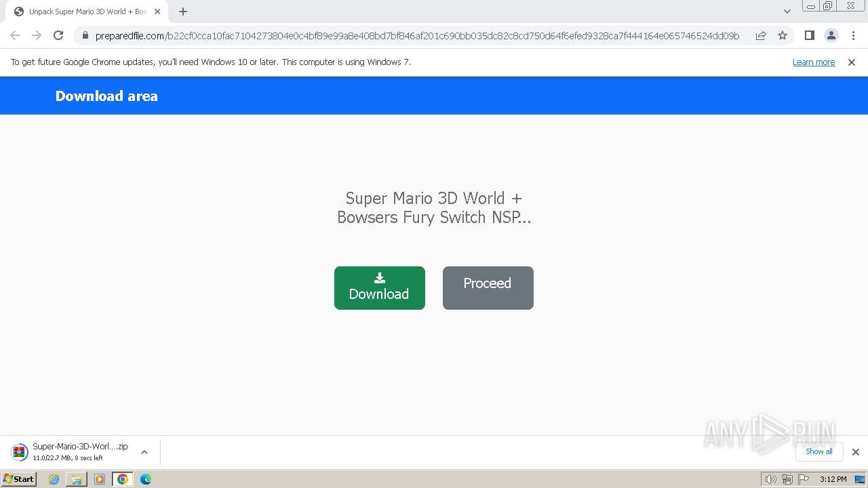Select the Unpack Super Mario 3D World tab
868x488 pixels.
[x=87, y=12]
